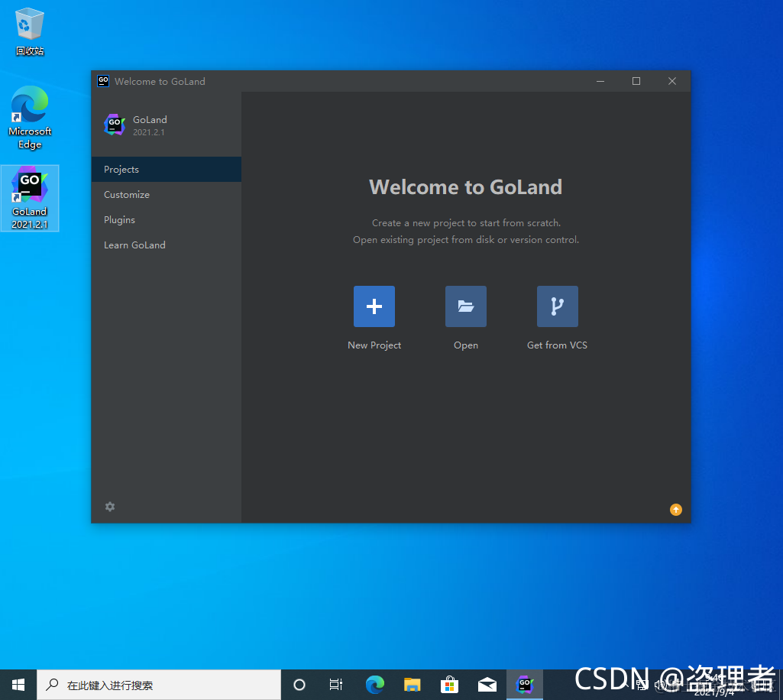Screen dimensions: 783x700
Task: Click the version text "2021.2.1" in sidebar
Action: 148,132
